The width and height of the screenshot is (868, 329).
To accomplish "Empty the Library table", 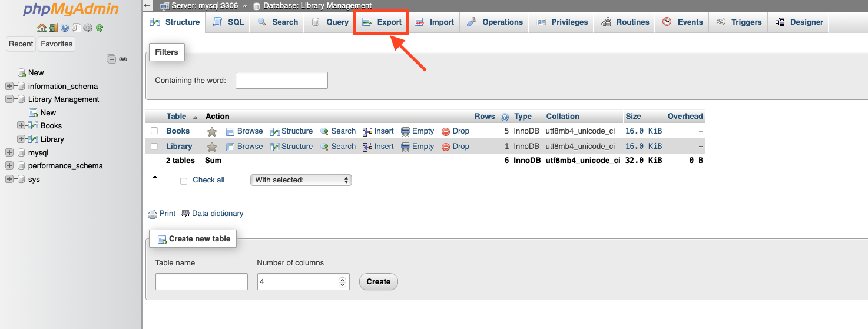I will 418,147.
